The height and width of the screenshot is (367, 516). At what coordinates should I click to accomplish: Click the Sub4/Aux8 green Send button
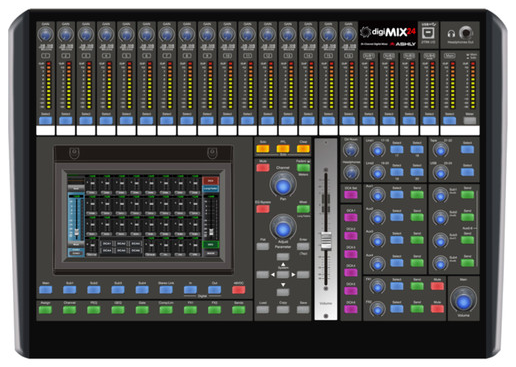(x=467, y=263)
